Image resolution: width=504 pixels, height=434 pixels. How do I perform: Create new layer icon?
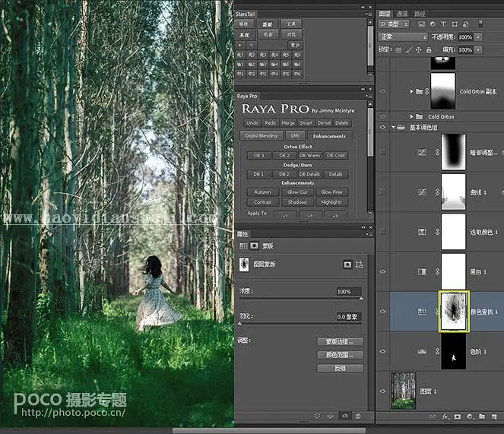point(494,417)
